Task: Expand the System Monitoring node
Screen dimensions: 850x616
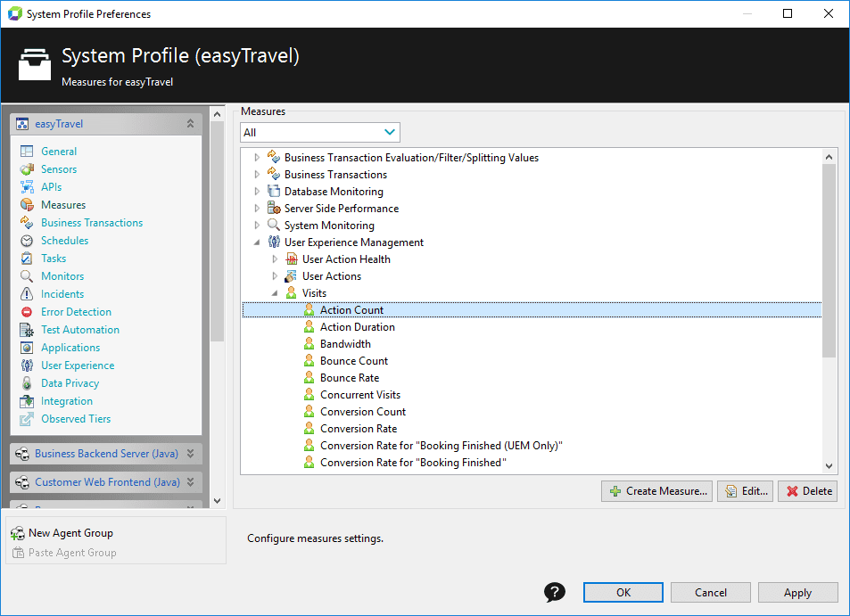Action: pos(257,225)
